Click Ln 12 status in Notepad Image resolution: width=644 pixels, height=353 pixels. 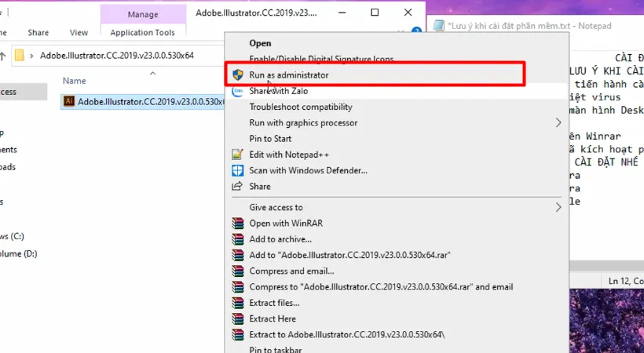pyautogui.click(x=626, y=281)
